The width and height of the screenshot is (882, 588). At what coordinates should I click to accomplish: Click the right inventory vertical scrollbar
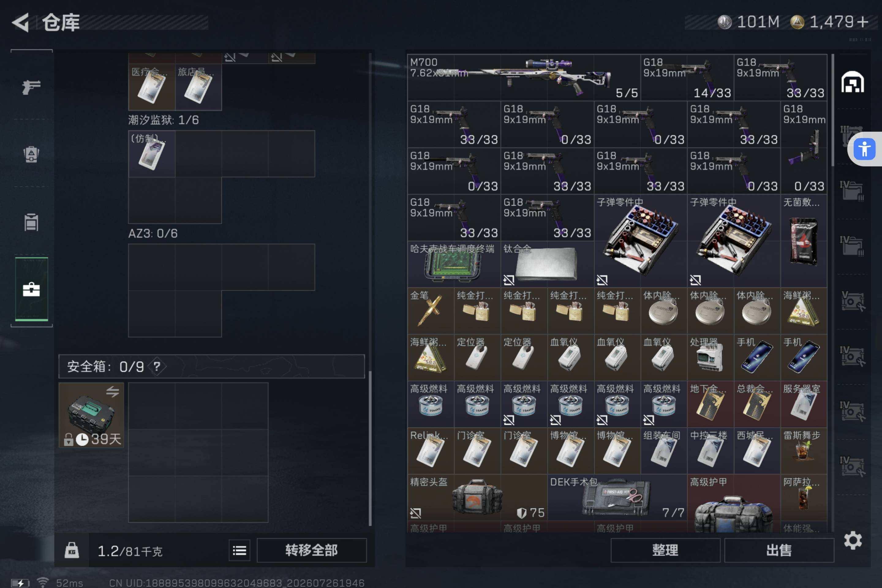832,110
